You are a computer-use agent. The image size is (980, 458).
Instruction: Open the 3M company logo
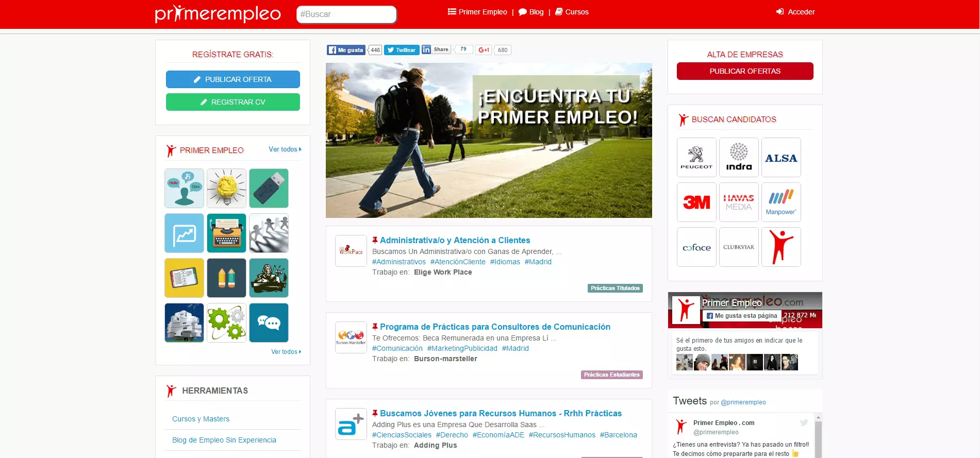click(696, 202)
